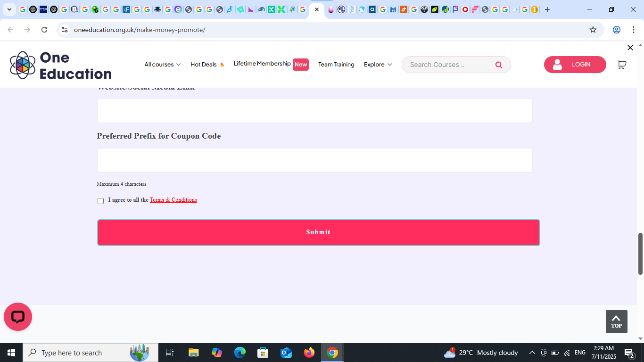Click the magnifier icon in course search
The width and height of the screenshot is (644, 362).
click(x=499, y=65)
